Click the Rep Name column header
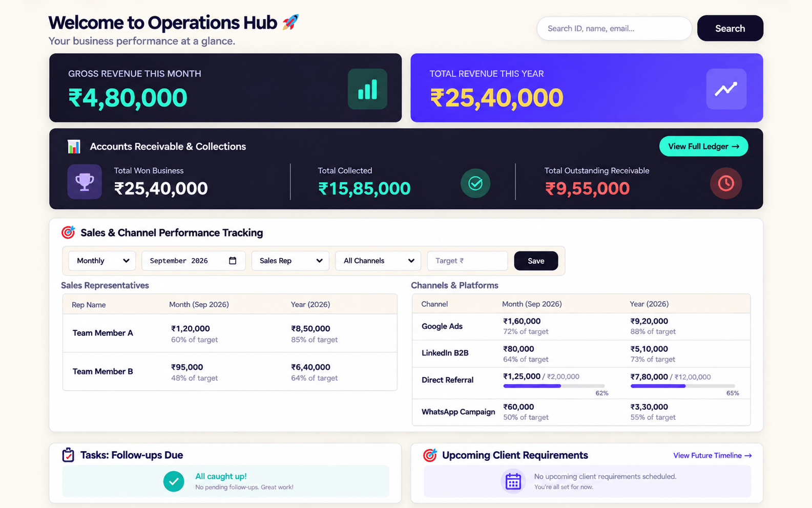The image size is (812, 508). (89, 305)
